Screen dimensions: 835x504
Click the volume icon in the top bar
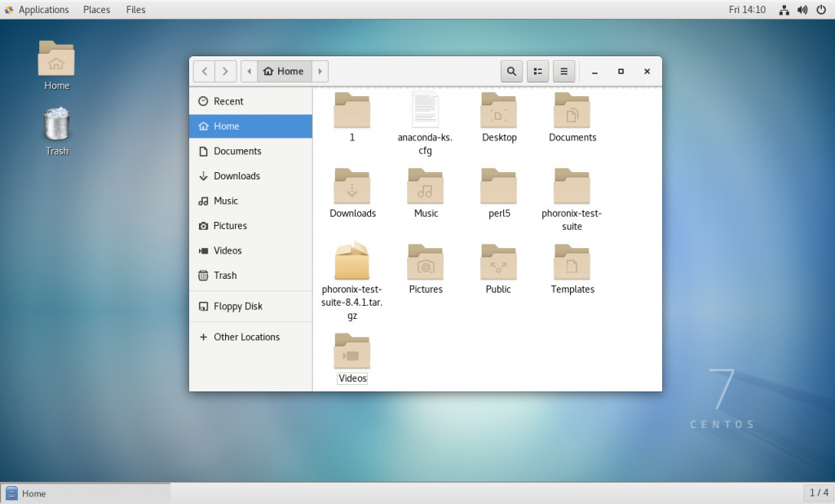click(802, 10)
